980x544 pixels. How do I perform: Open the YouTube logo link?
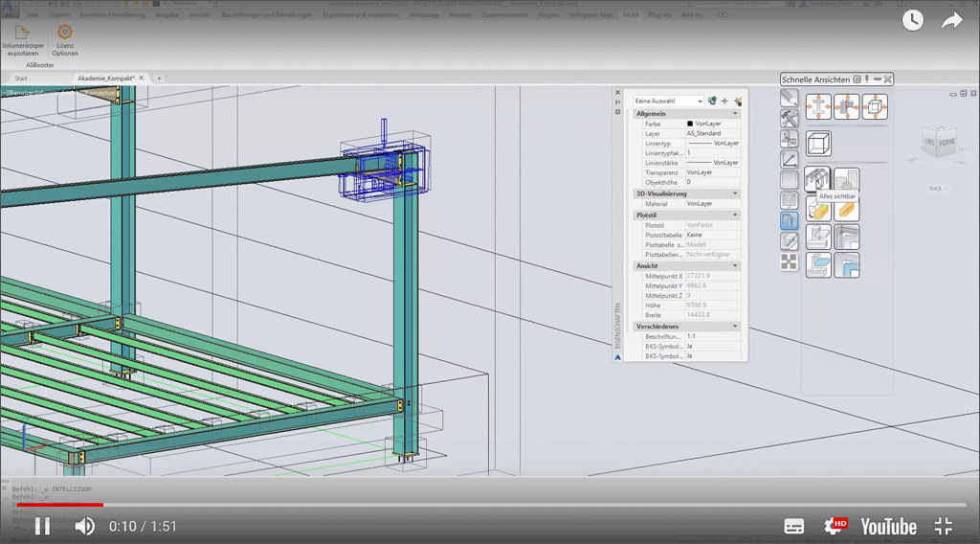coord(888,526)
